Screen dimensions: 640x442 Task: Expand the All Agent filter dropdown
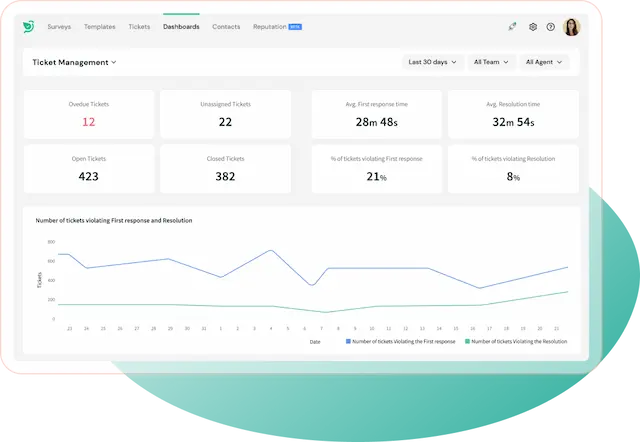click(546, 62)
